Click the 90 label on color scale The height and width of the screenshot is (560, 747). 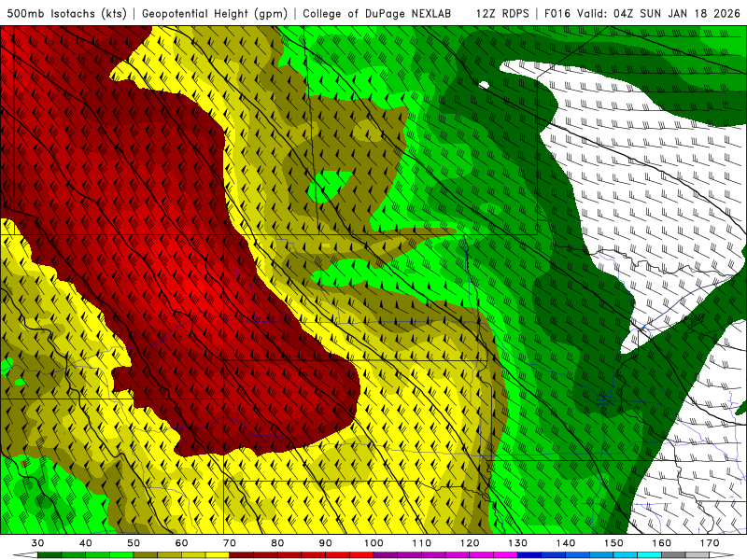tap(325, 543)
